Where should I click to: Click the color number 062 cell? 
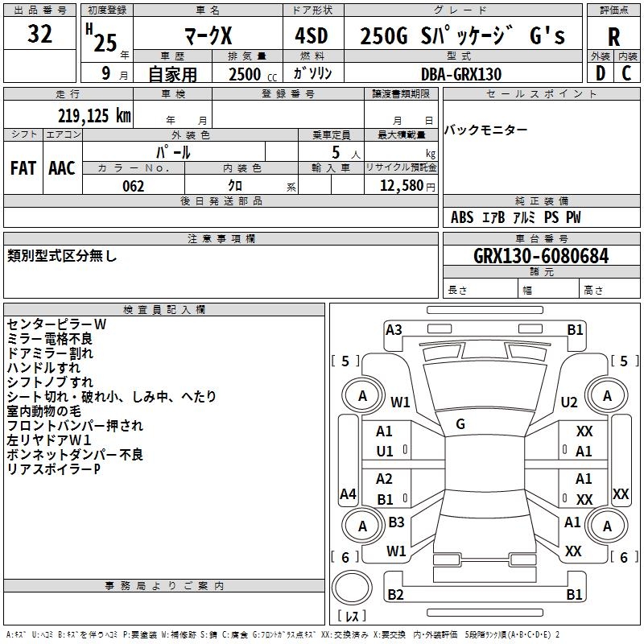tap(133, 186)
